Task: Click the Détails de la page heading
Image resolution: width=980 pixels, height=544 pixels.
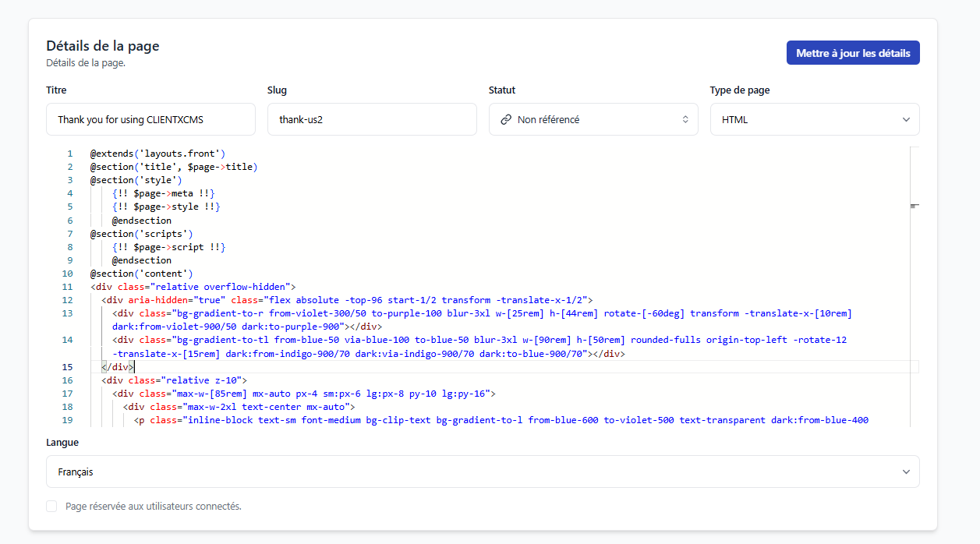Action: 102,45
